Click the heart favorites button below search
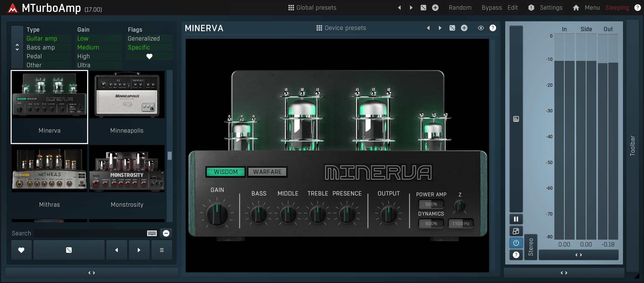This screenshot has width=644, height=283. (x=21, y=250)
